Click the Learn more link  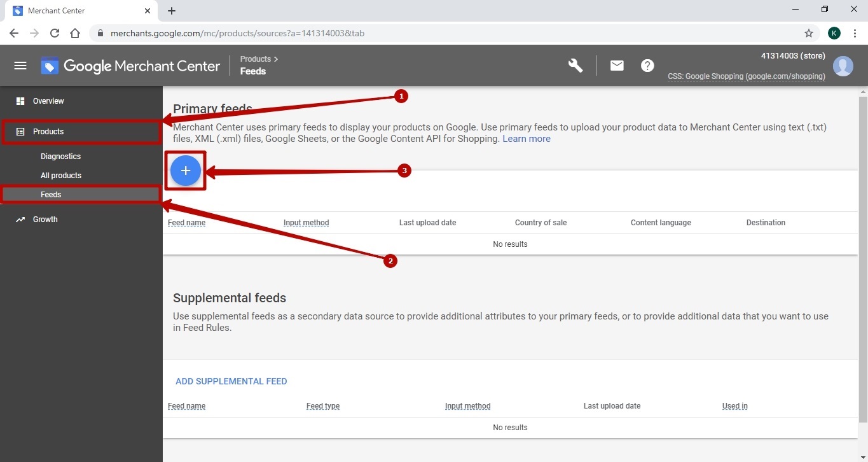tap(527, 139)
